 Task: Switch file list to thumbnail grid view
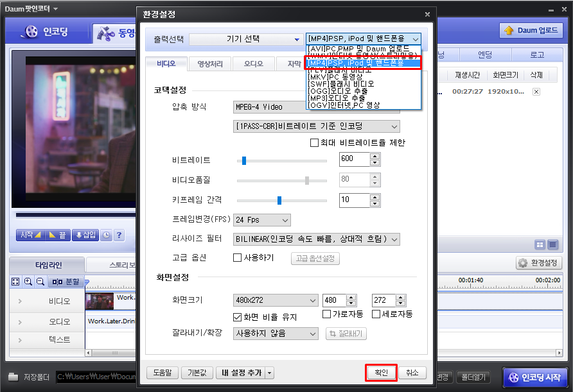pyautogui.click(x=540, y=244)
